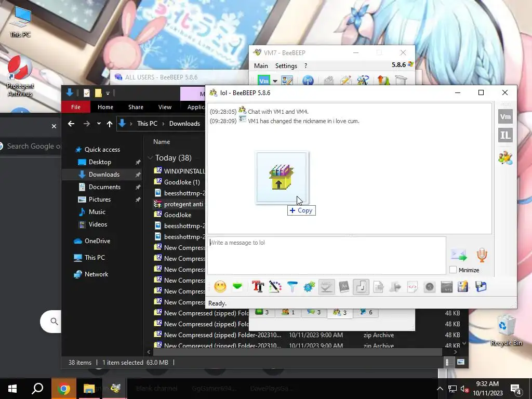Expand the Quick Access Toolbar customize arrow in Explorer
This screenshot has width=532, height=399.
[108, 94]
